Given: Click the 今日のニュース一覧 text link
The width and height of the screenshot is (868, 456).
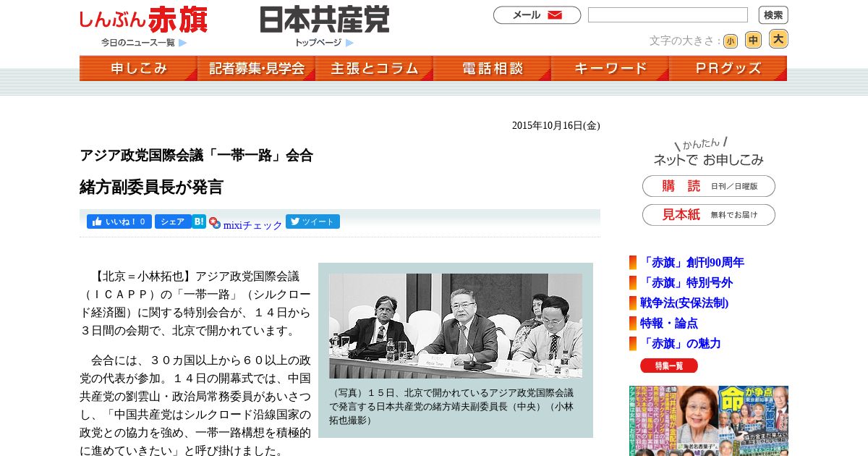Looking at the screenshot, I should pyautogui.click(x=138, y=43).
